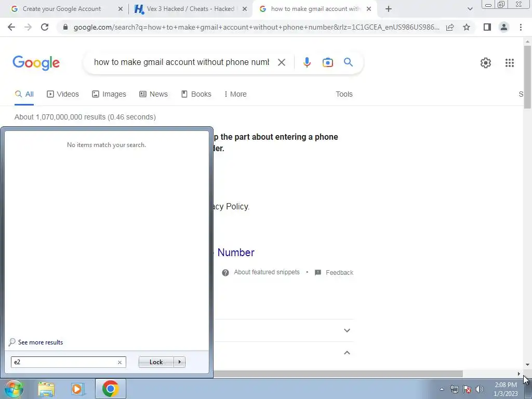Open the Number result link
Image resolution: width=532 pixels, height=399 pixels.
coord(236,252)
